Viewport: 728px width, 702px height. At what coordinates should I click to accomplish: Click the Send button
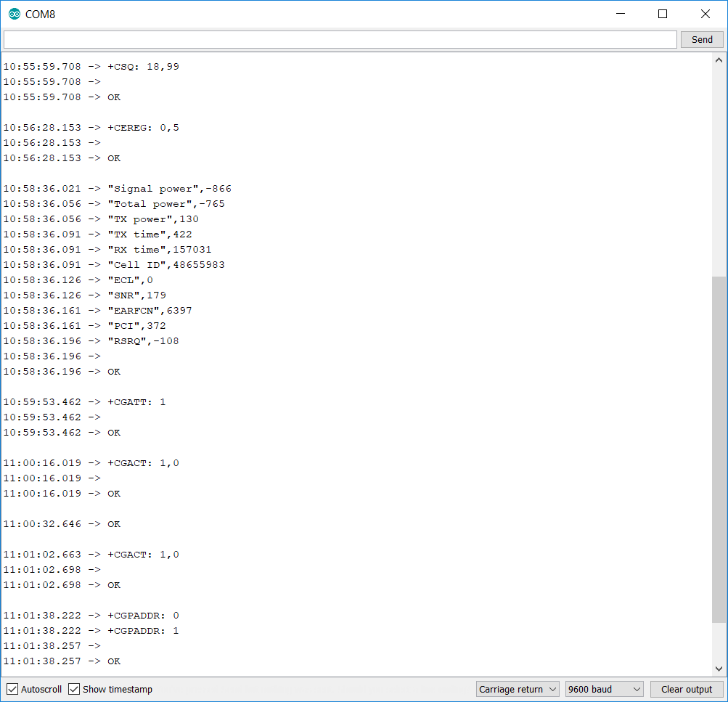[702, 39]
